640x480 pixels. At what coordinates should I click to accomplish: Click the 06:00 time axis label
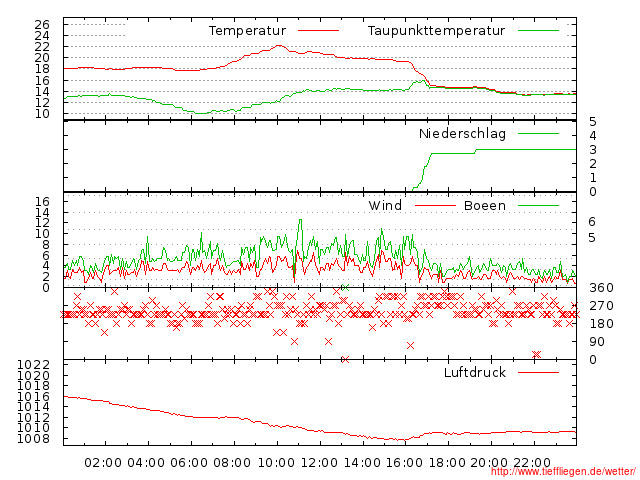[x=189, y=463]
